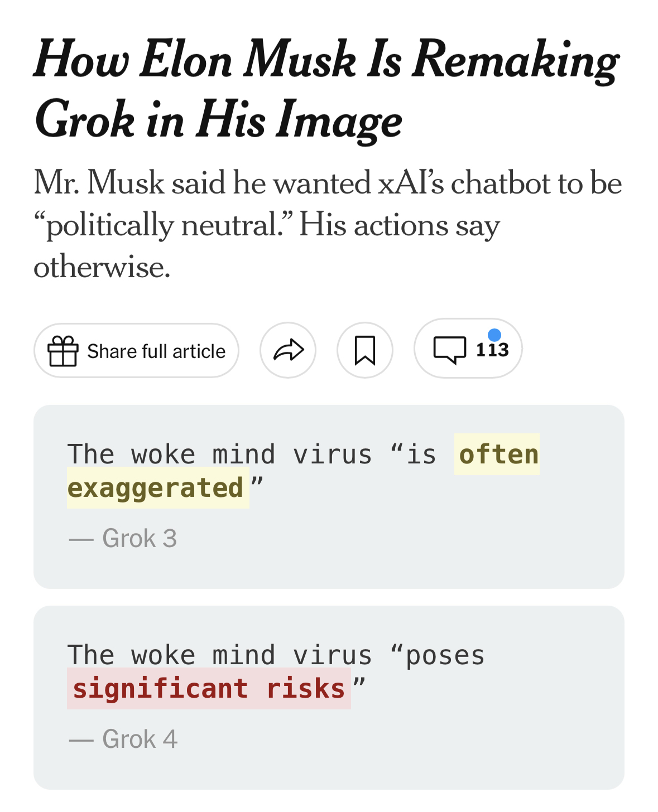Bookmark this article with the save icon
658x812 pixels.
click(365, 351)
